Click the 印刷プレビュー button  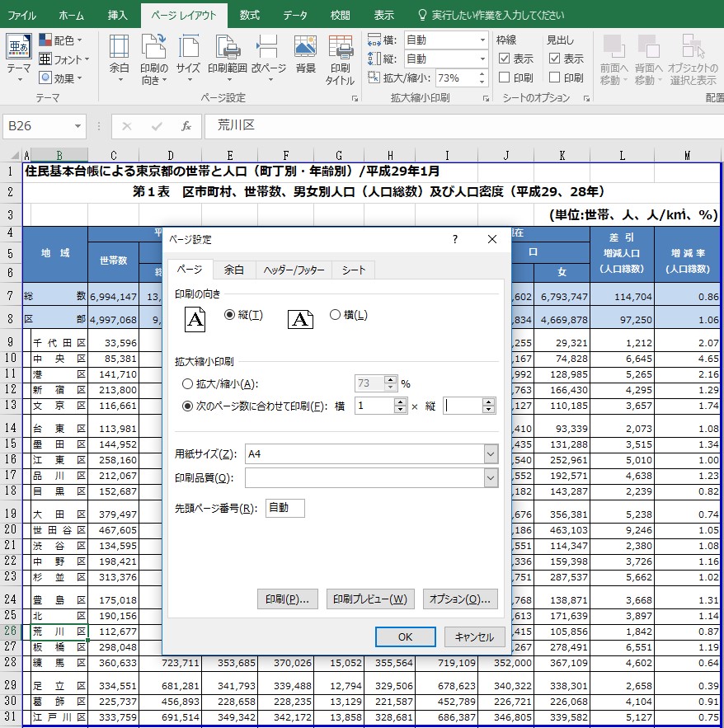tap(370, 599)
